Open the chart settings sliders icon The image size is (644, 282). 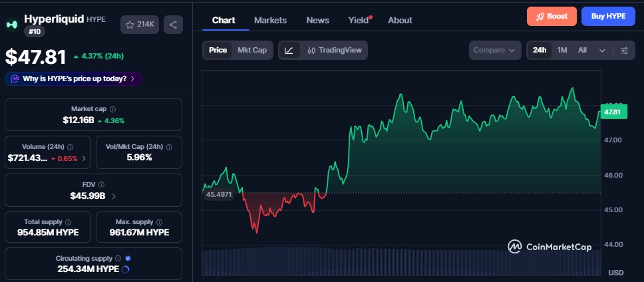coord(624,51)
